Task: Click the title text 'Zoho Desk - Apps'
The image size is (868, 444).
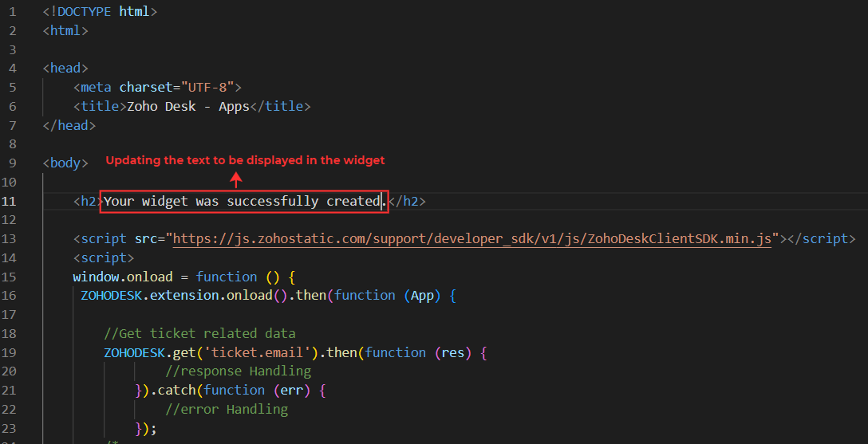Action: pos(188,106)
